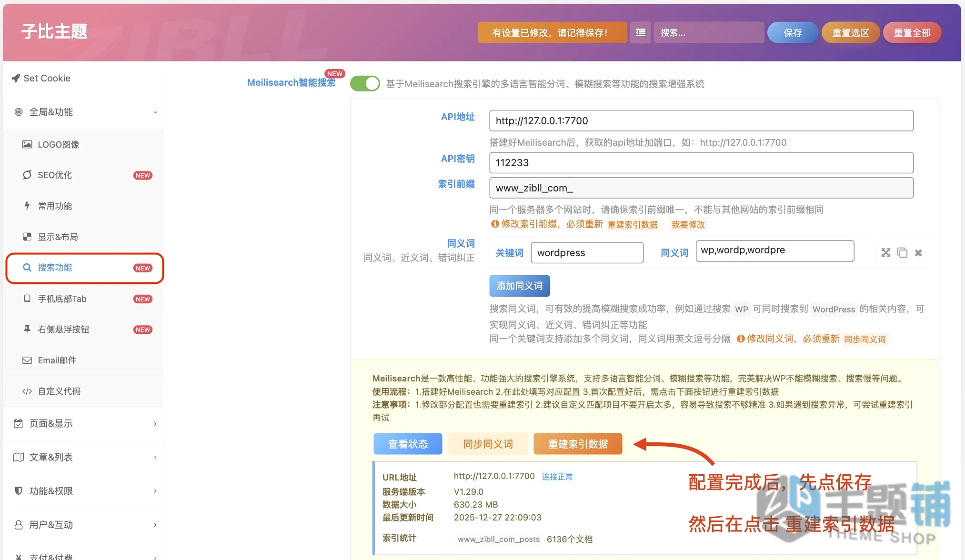This screenshot has width=965, height=560.
Task: Click the 保存 button
Action: pos(793,32)
